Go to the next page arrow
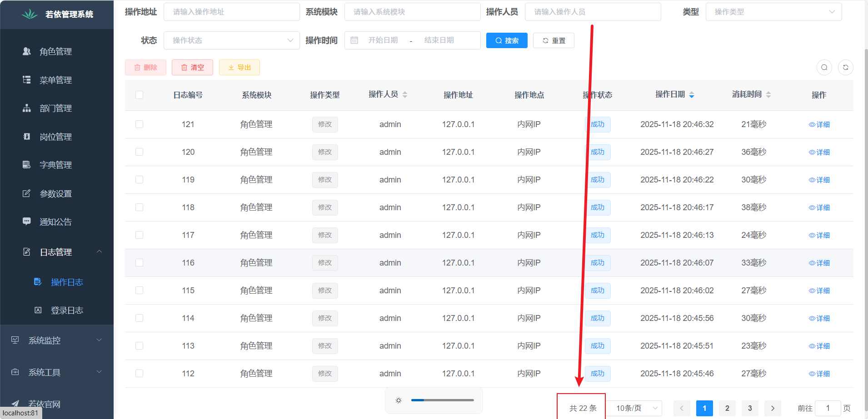Screen dimensions: 868x419 (773, 408)
